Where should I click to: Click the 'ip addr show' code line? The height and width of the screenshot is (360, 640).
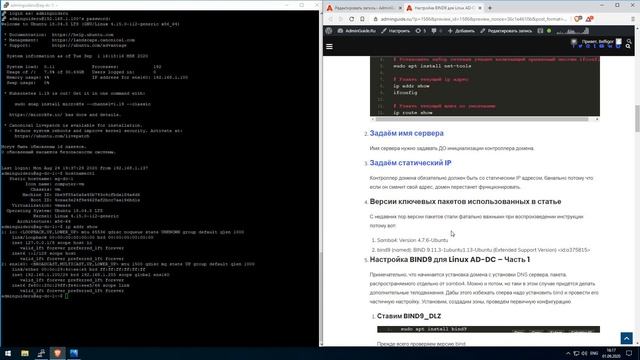click(411, 86)
